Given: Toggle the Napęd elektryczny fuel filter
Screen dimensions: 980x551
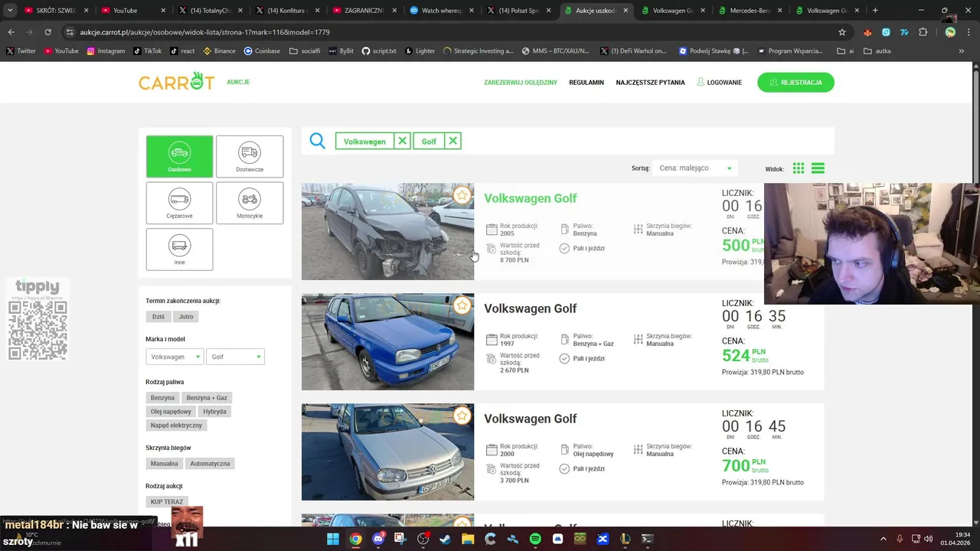Looking at the screenshot, I should tap(176, 425).
